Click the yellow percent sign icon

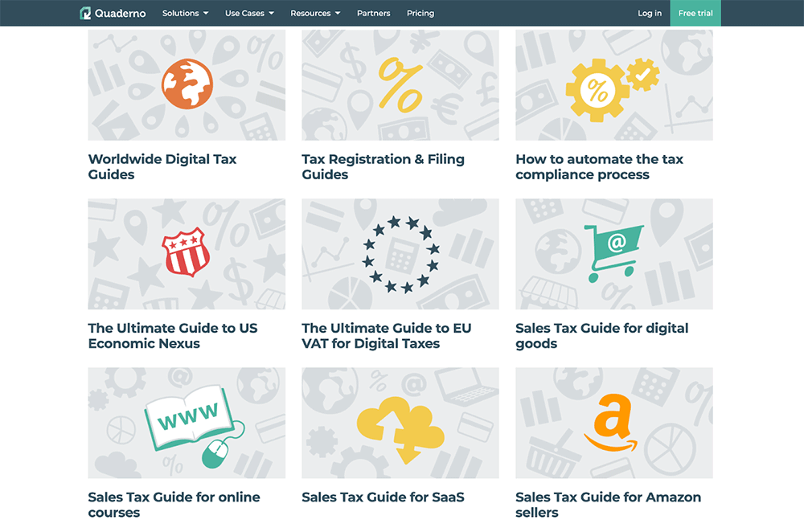[x=400, y=84]
